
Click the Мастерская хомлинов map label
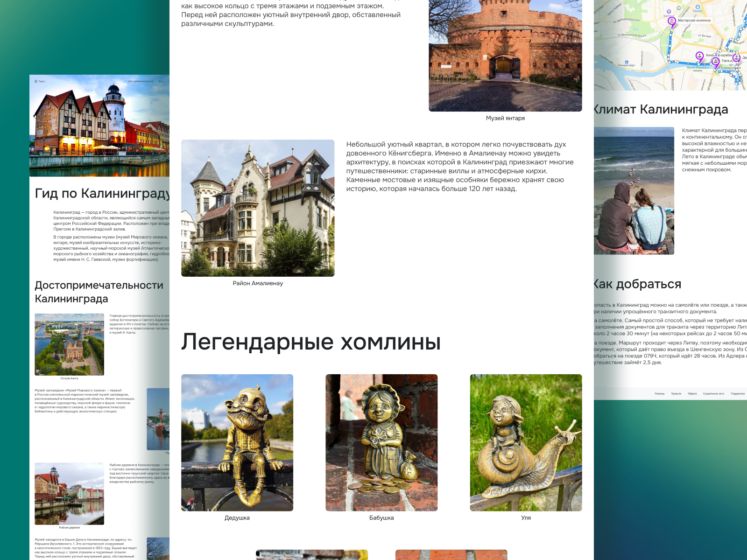[694, 21]
